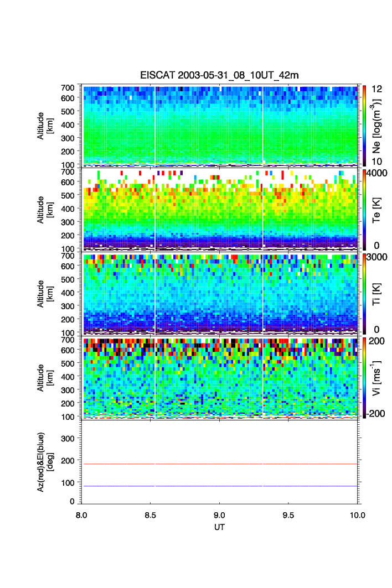Select the blue elevation line

pyautogui.click(x=220, y=486)
